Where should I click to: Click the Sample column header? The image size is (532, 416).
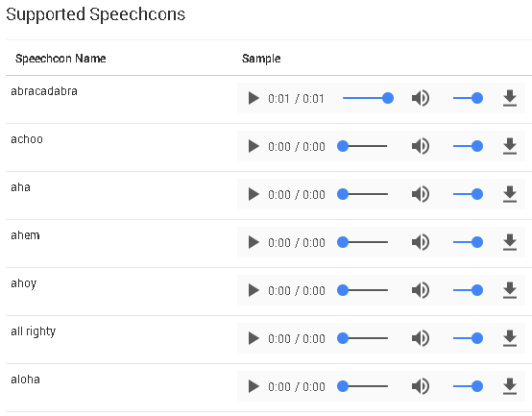click(261, 59)
